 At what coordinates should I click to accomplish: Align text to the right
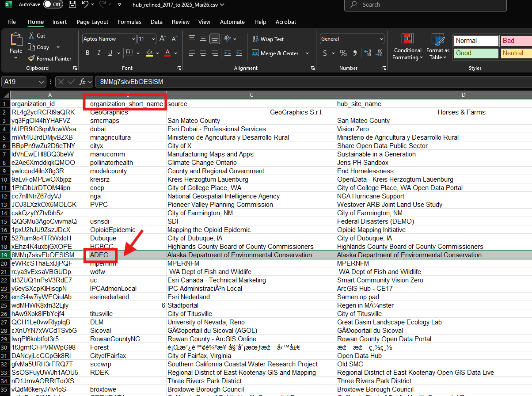[215, 53]
